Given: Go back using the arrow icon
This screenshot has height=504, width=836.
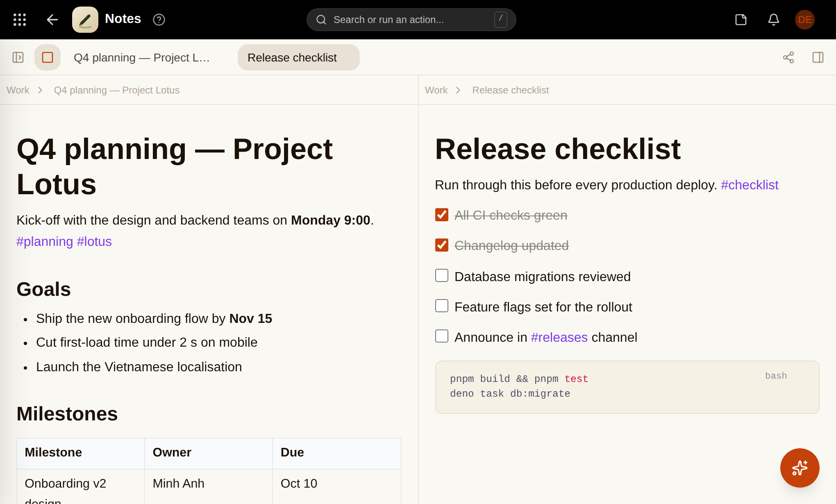Looking at the screenshot, I should coord(52,20).
